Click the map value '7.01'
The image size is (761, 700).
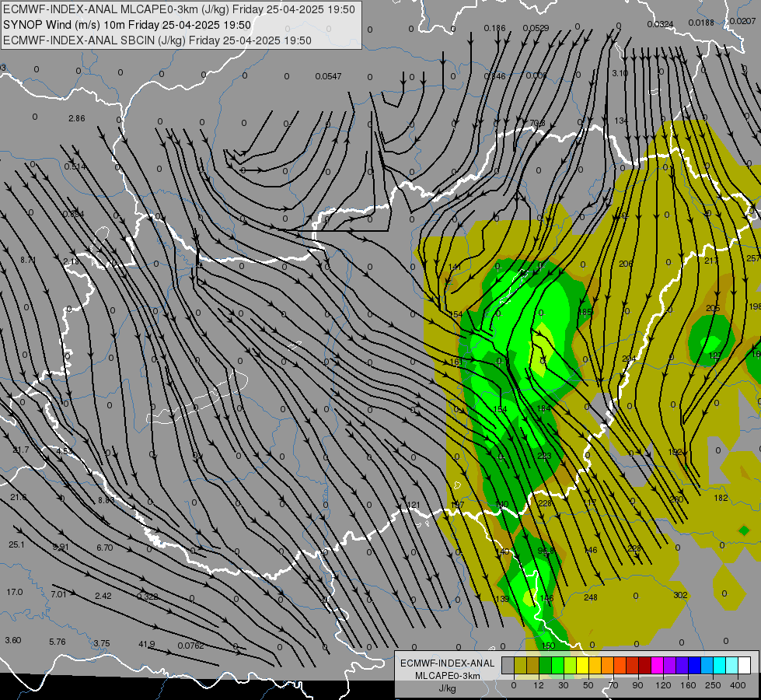[58, 594]
